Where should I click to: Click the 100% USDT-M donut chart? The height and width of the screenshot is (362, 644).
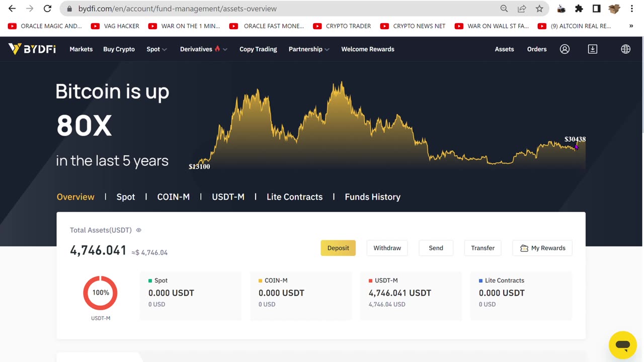pos(100,293)
